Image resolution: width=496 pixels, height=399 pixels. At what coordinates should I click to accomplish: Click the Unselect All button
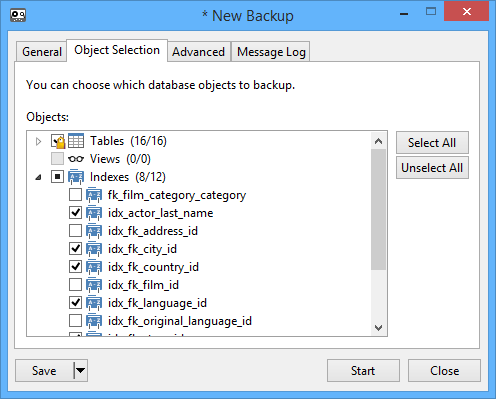point(432,168)
